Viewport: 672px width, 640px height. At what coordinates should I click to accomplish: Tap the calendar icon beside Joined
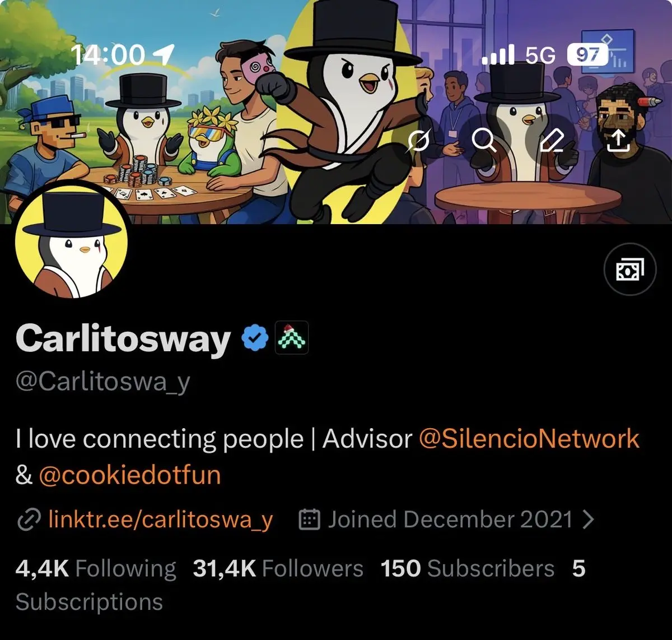tap(309, 520)
